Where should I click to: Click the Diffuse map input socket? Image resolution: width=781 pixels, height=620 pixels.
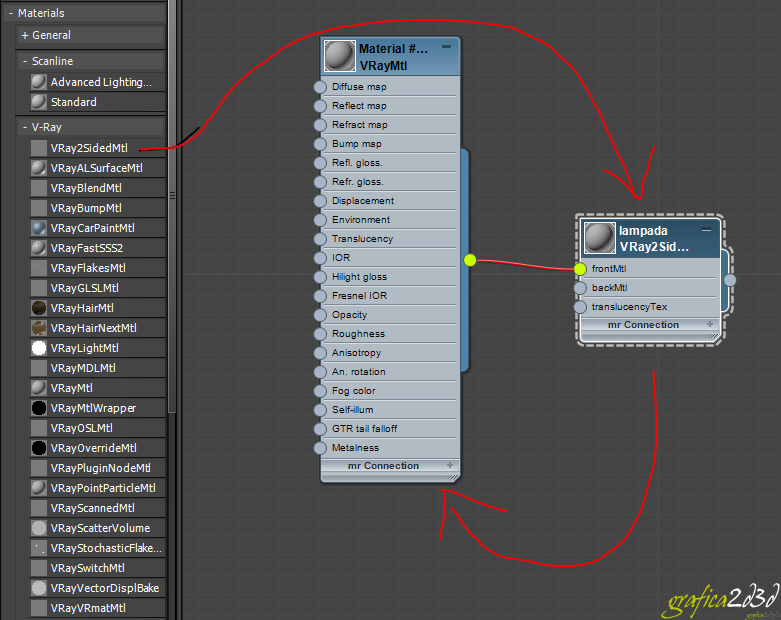(x=320, y=87)
